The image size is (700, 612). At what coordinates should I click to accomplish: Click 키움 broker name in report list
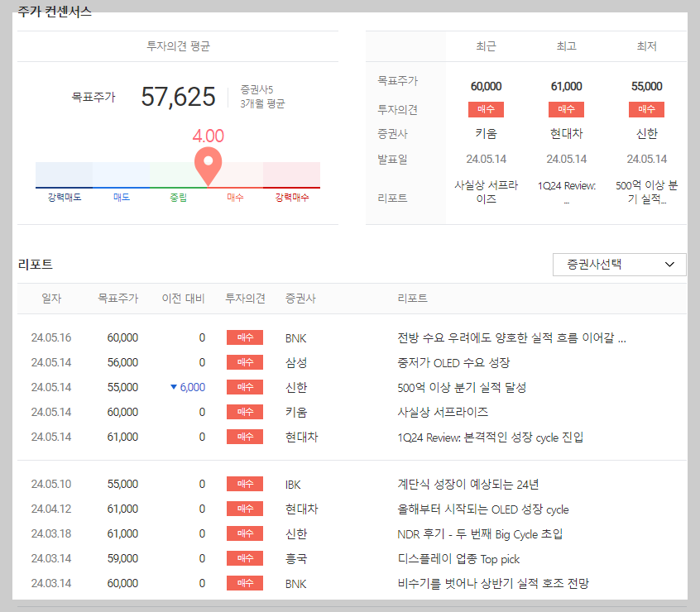point(296,412)
